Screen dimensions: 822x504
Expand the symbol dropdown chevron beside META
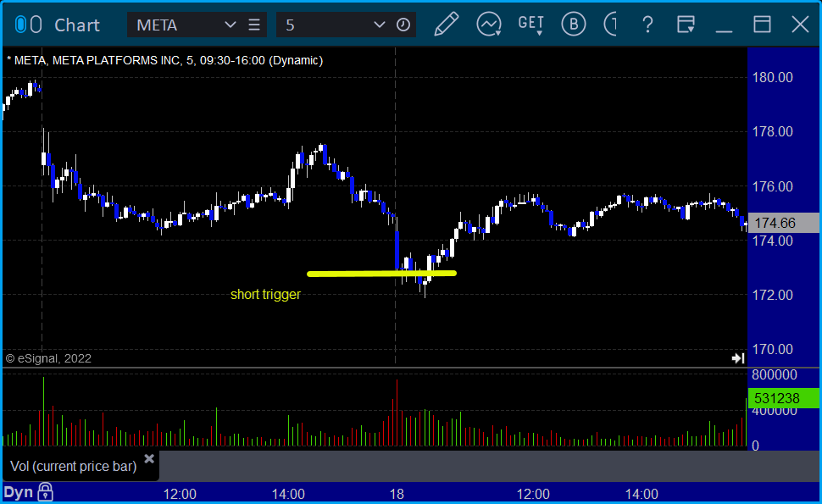230,25
